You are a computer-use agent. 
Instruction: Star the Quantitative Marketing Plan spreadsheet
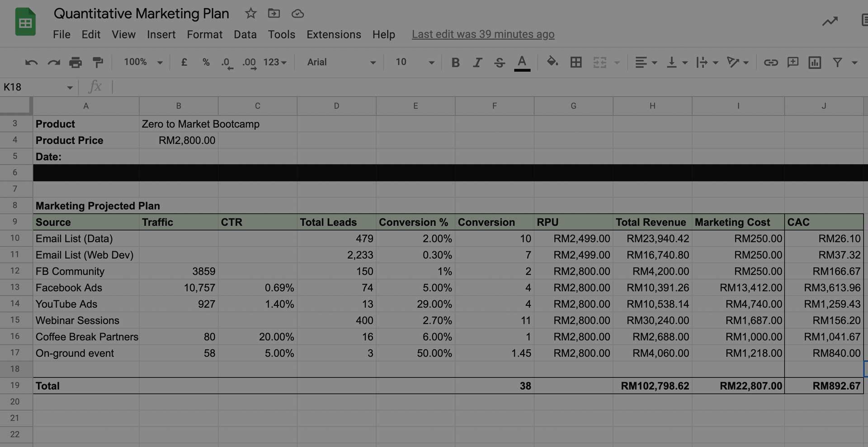(250, 14)
